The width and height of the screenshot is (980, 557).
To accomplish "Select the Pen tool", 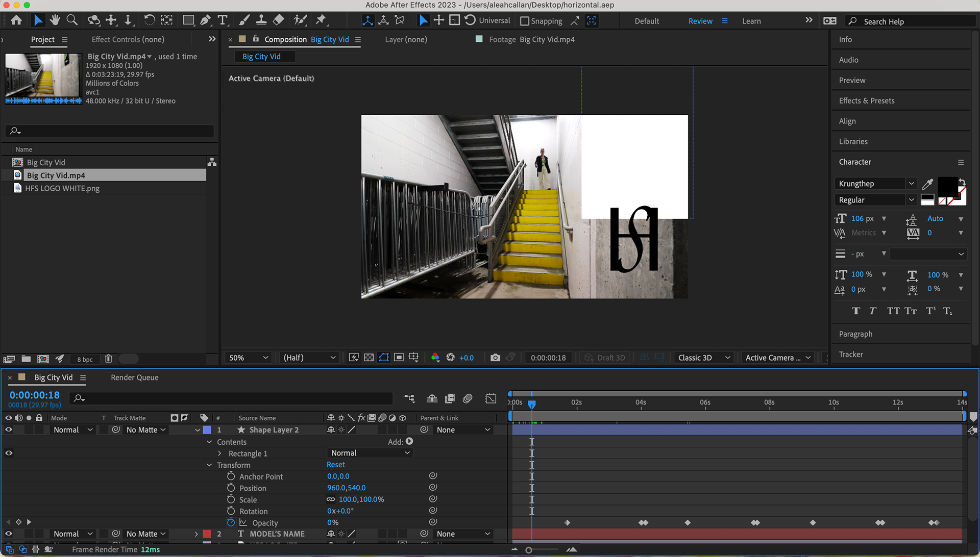I will tap(205, 20).
